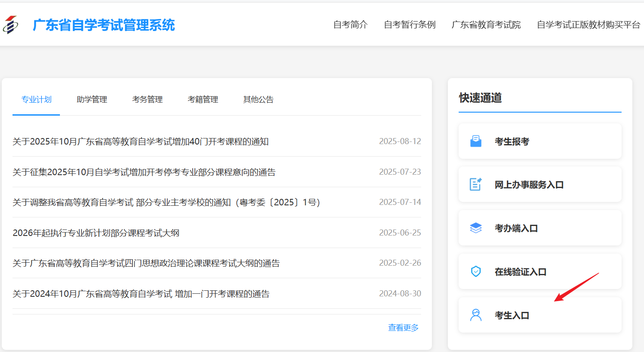Image resolution: width=644 pixels, height=352 pixels.
Task: Click the 网上办事服务入口 document icon
Action: [x=475, y=185]
